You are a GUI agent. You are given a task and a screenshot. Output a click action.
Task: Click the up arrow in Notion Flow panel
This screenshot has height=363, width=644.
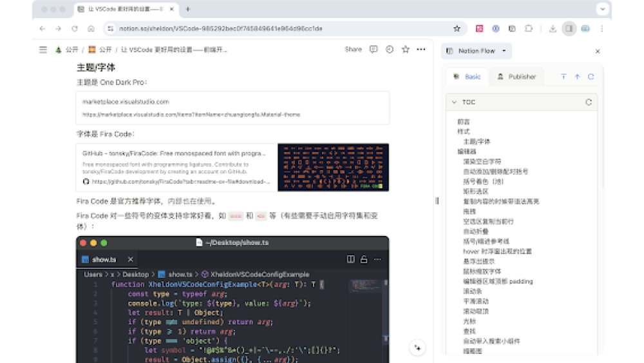coord(577,77)
